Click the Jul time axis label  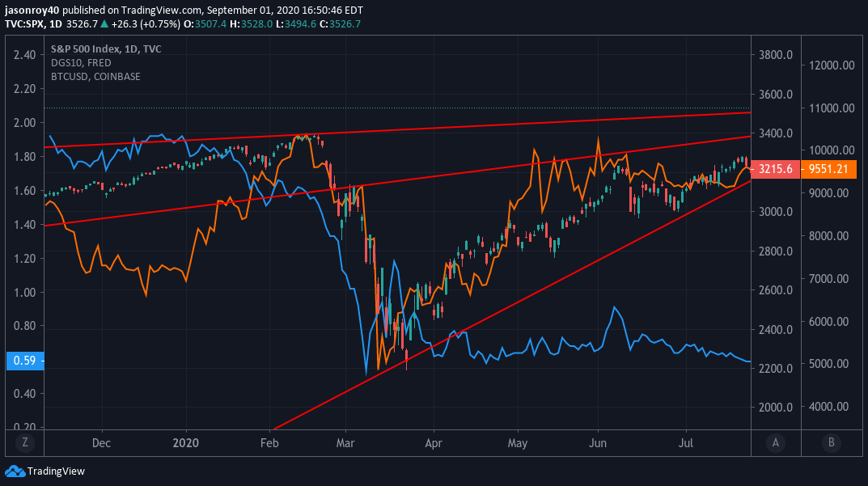686,443
